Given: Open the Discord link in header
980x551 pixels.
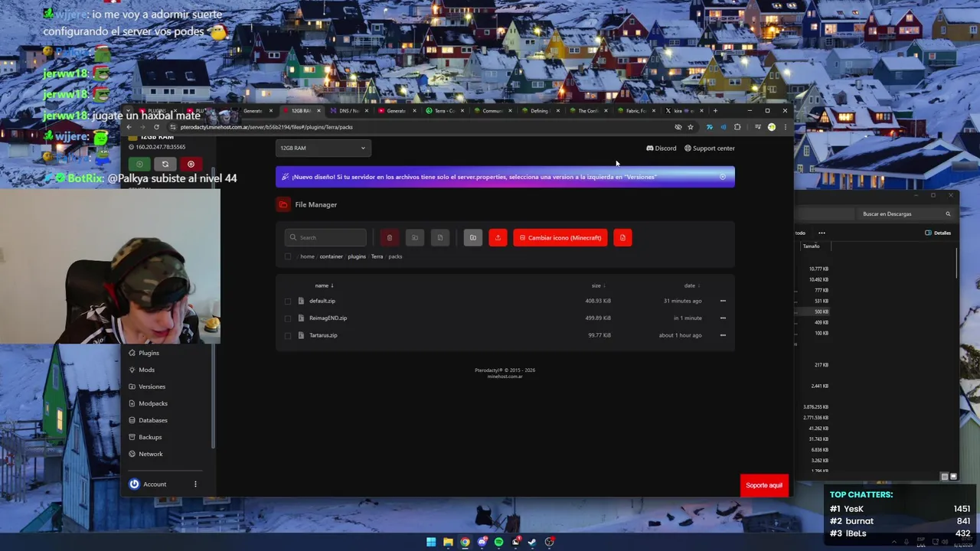Looking at the screenshot, I should point(661,148).
